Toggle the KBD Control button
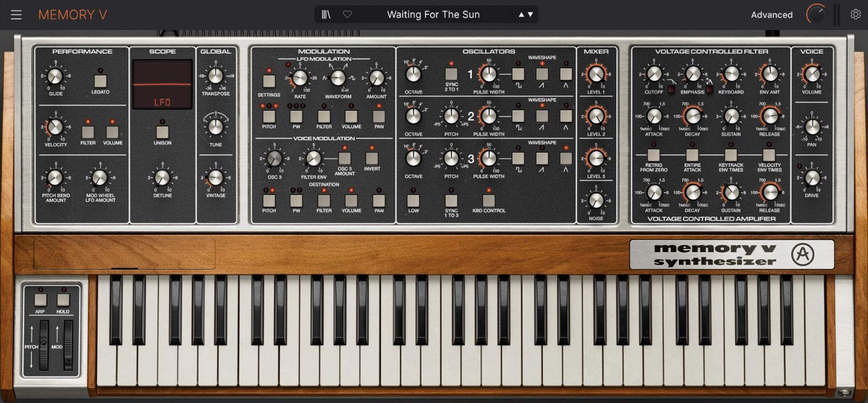The height and width of the screenshot is (403, 868). (x=489, y=200)
